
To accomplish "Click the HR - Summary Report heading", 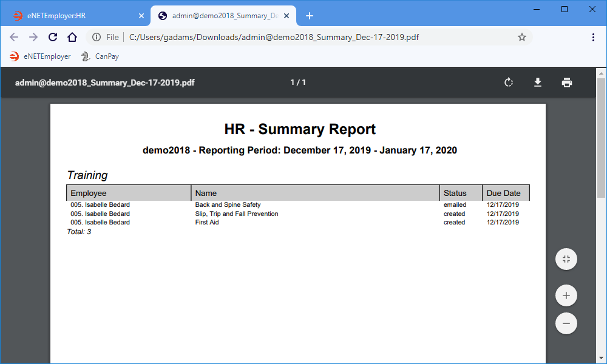I will click(300, 129).
